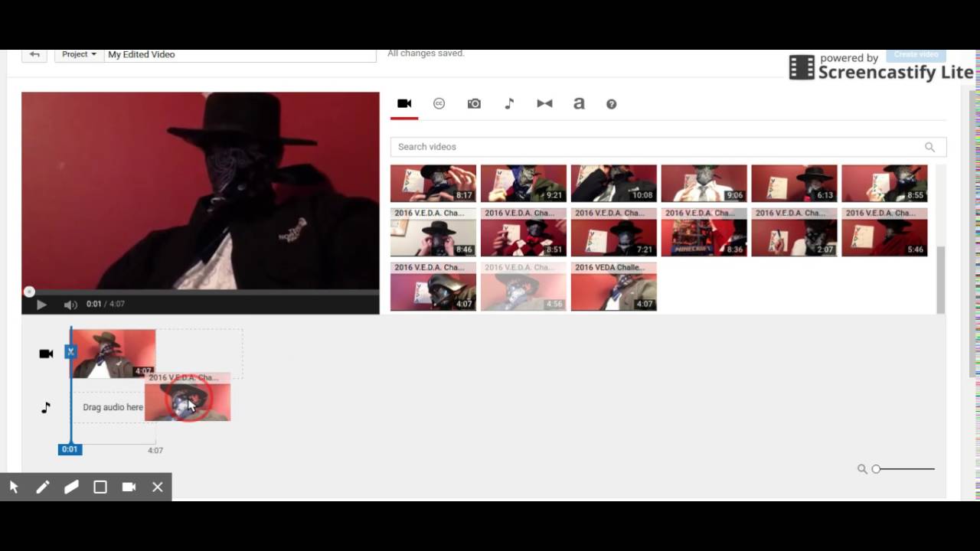
Task: Click the audio track music note icon
Action: coord(46,407)
